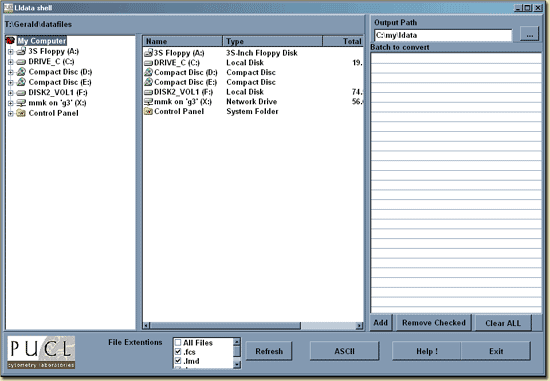Click the PUCL cytometry laboratories logo
Screen dimensions: 550x381
pyautogui.click(x=41, y=352)
